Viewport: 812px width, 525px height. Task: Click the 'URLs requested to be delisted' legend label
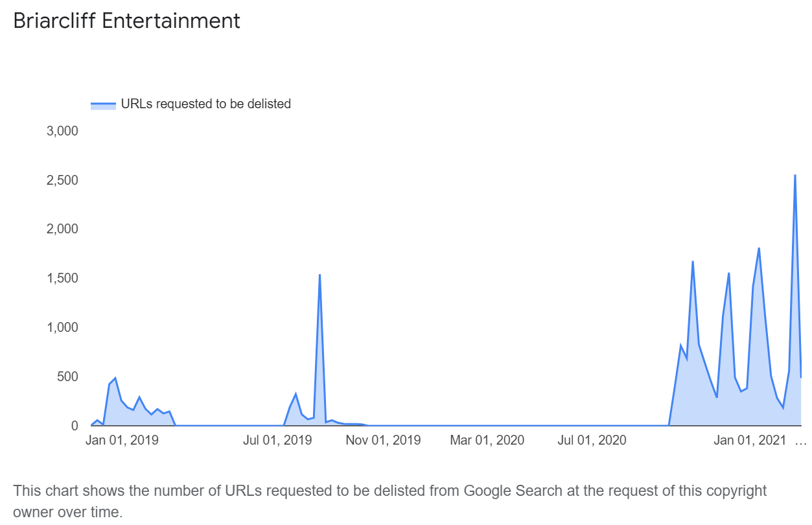tap(206, 104)
